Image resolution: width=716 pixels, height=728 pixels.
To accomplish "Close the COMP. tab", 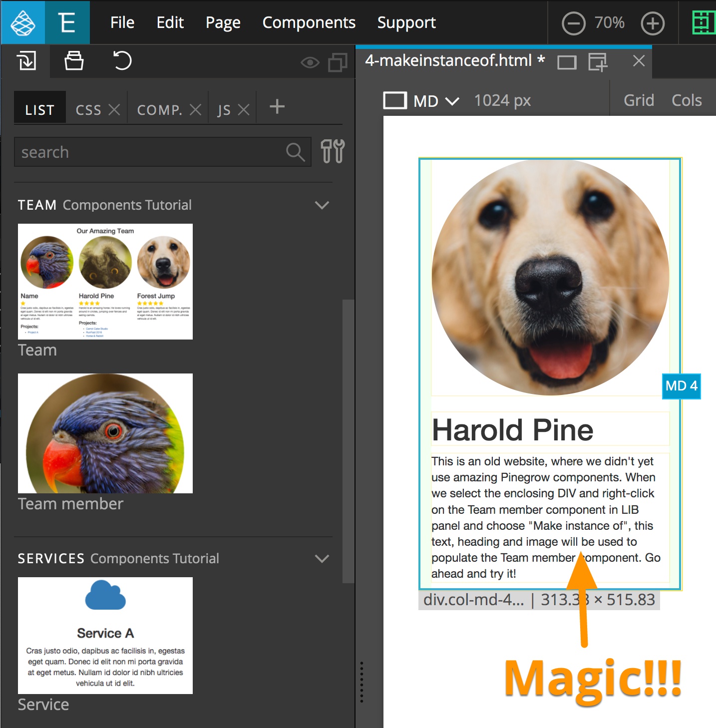I will (196, 109).
